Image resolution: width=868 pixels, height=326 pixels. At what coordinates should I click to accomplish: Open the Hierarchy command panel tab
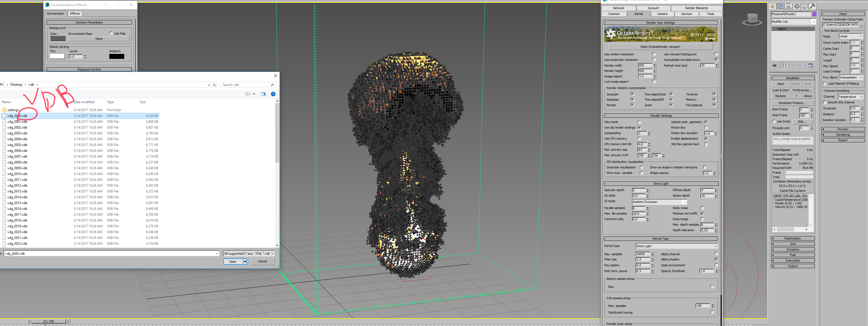point(789,6)
